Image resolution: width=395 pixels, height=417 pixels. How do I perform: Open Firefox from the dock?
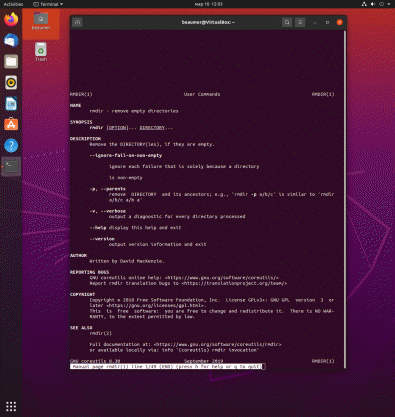[x=11, y=20]
